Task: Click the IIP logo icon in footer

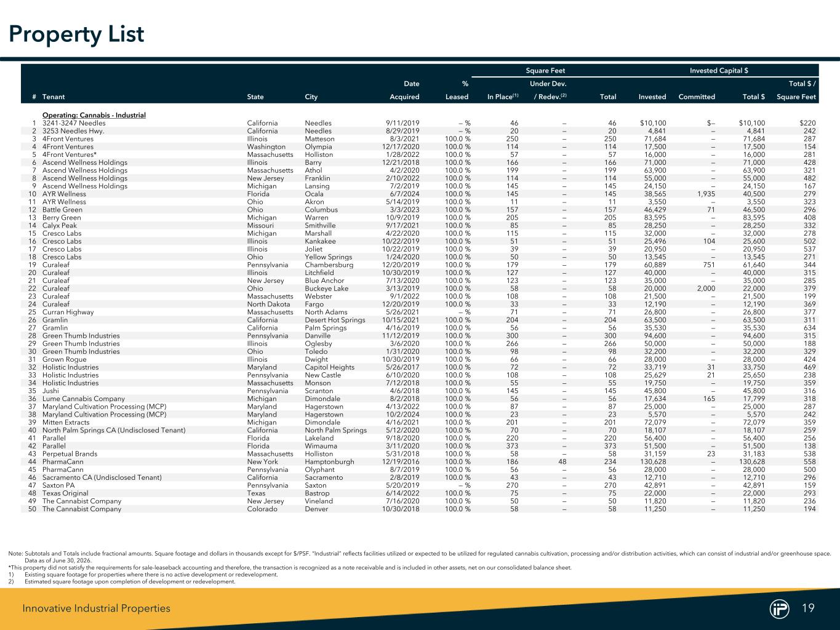Action: [x=780, y=608]
